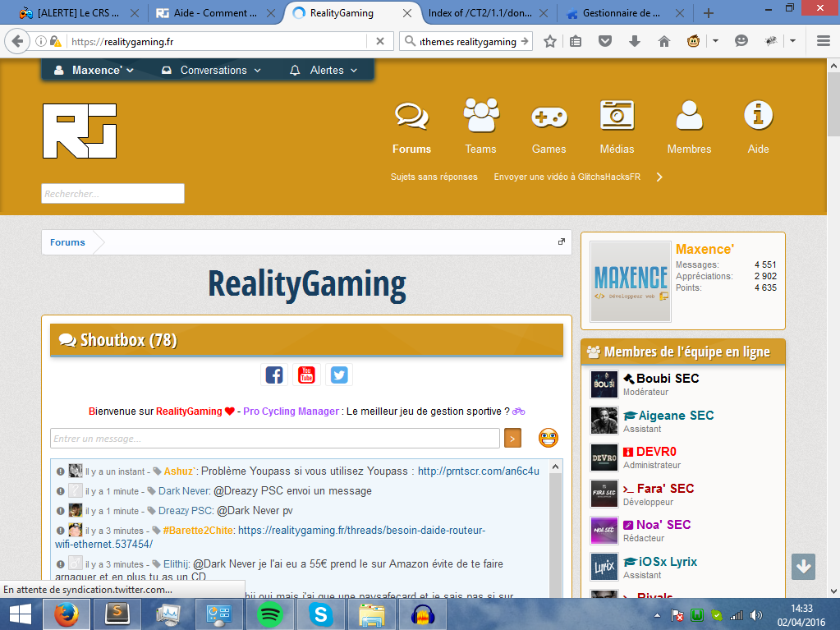Open the prntscr.com/an6c4u link
This screenshot has width=840, height=630.
click(x=479, y=471)
